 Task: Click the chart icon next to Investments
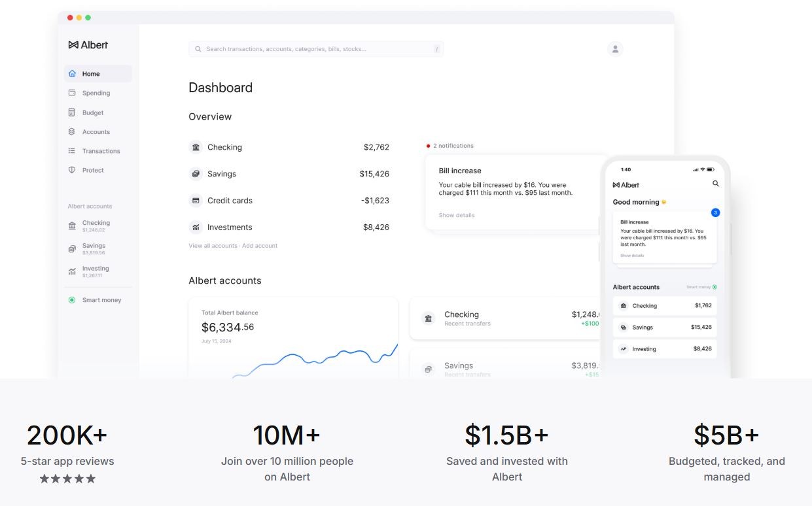click(196, 228)
